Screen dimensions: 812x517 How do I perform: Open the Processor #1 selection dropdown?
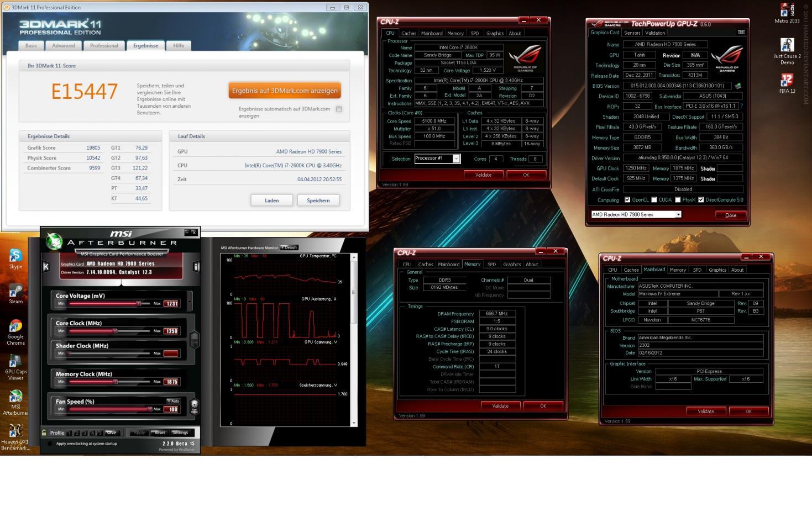pyautogui.click(x=456, y=159)
